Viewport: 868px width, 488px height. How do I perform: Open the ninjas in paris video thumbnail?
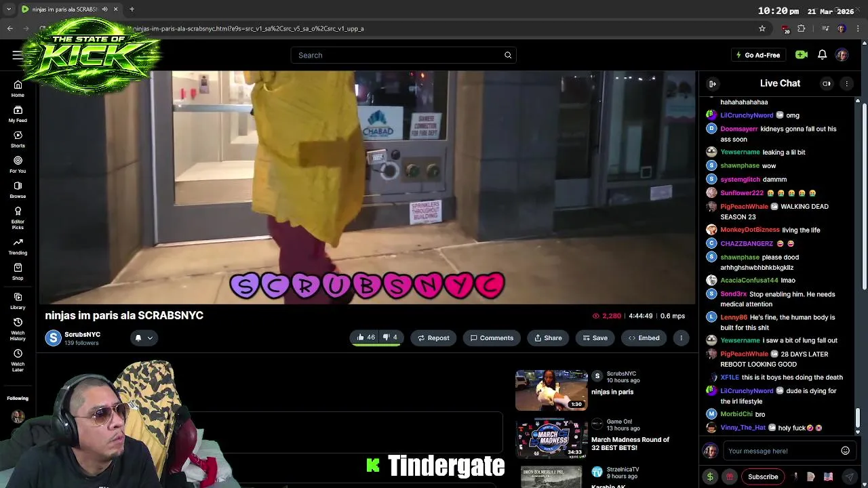(551, 390)
